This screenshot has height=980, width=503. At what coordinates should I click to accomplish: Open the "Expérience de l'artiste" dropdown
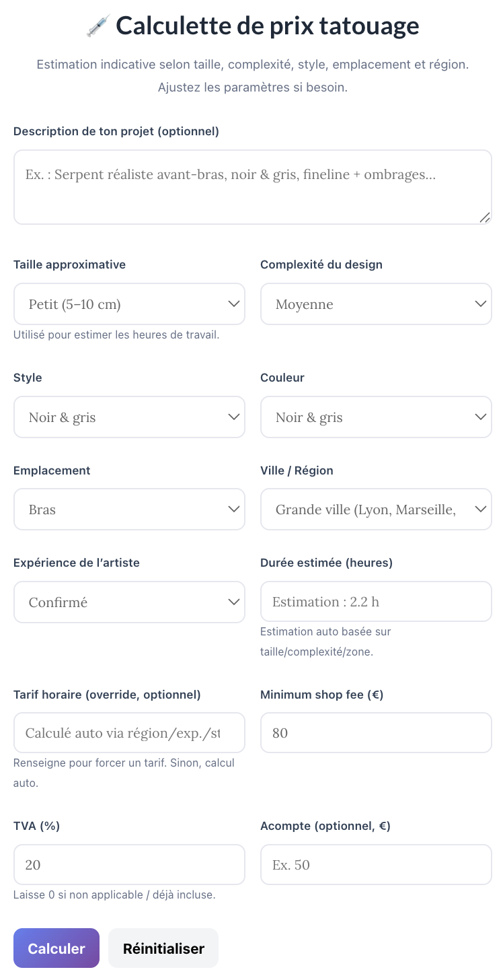pos(129,602)
